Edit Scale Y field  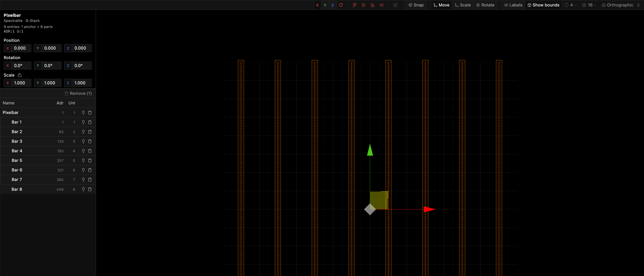click(x=48, y=83)
